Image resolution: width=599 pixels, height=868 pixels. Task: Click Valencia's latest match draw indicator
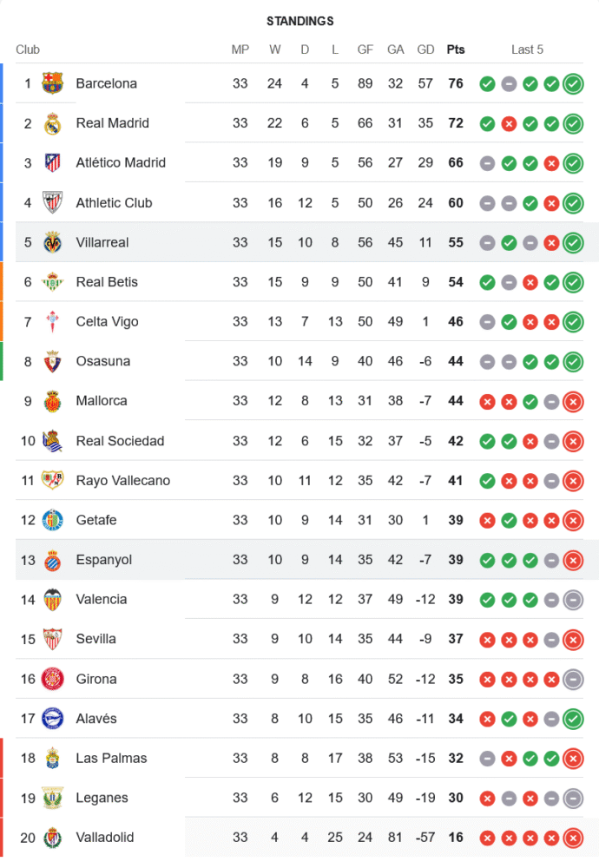(x=573, y=600)
